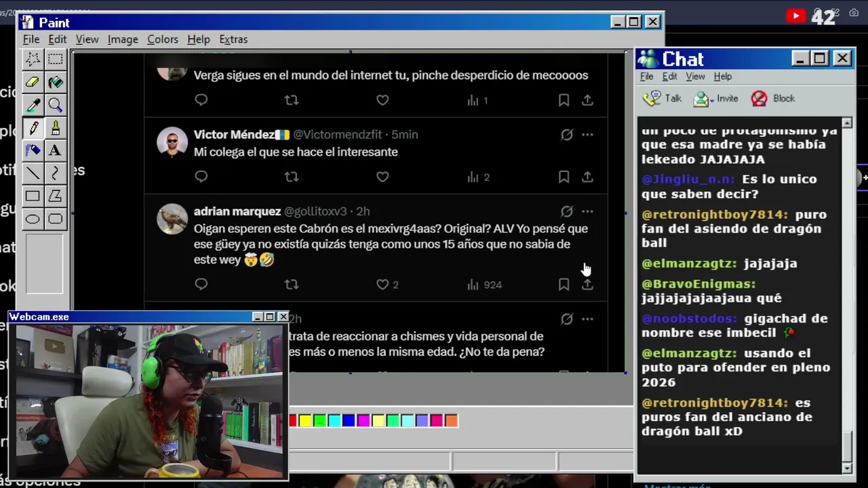
Task: Click the Talk button in Chat
Action: pyautogui.click(x=663, y=98)
